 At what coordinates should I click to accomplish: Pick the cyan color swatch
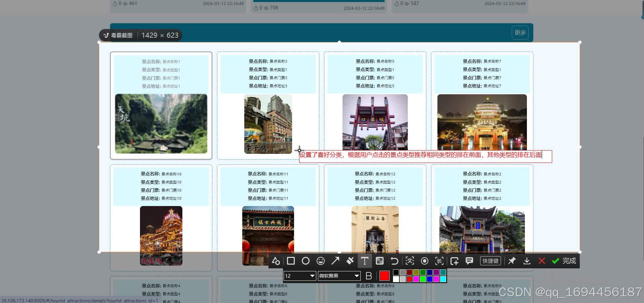click(443, 279)
